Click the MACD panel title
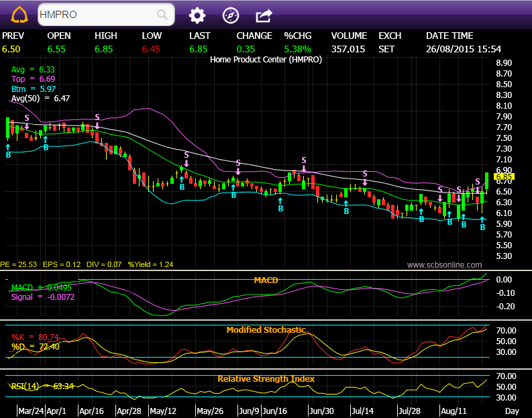This screenshot has height=418, width=532. pos(266,280)
